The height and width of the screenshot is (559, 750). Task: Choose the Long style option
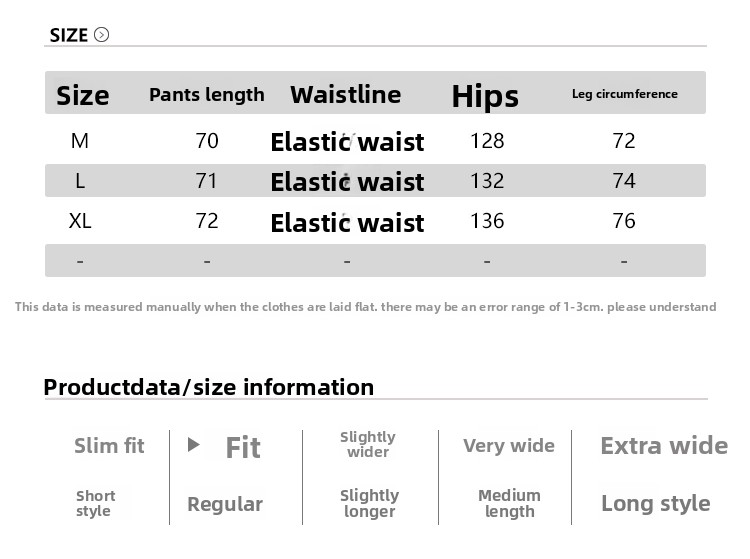tap(655, 504)
